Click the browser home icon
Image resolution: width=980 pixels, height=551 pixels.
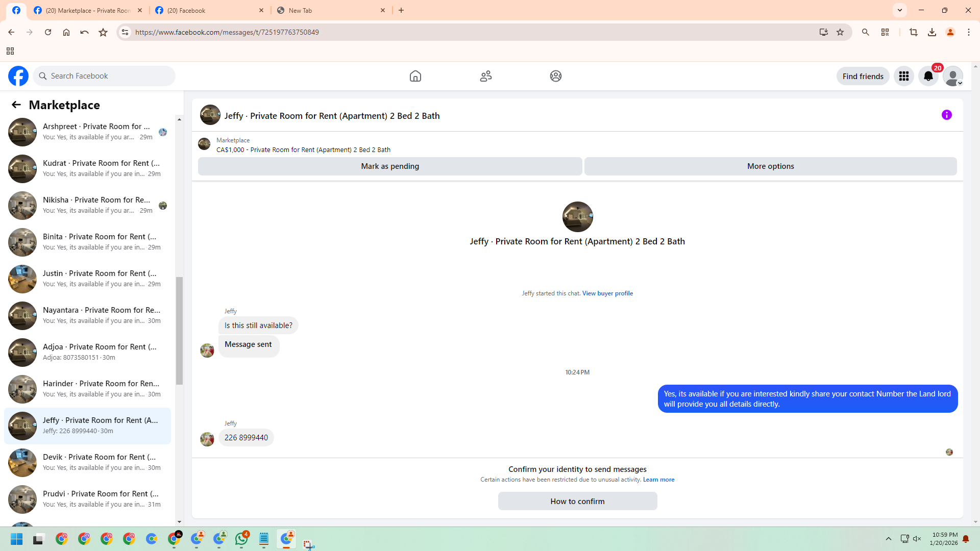pos(66,32)
